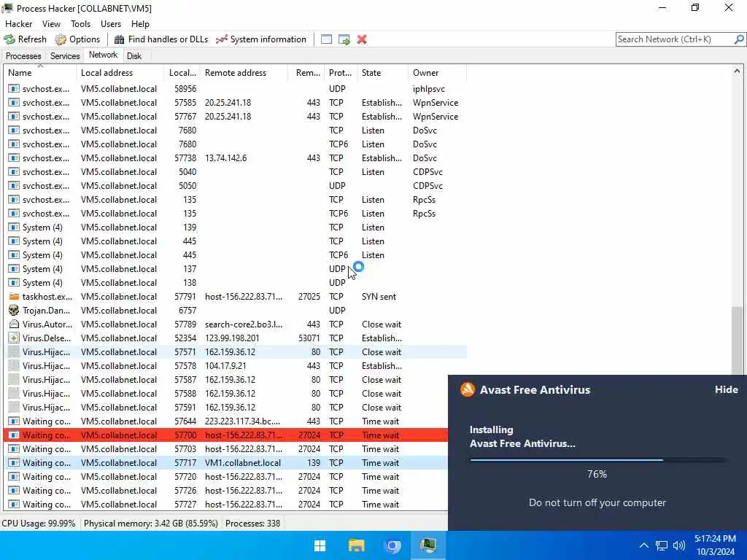Click icon of svchost row with iphlpsvc

click(15, 89)
